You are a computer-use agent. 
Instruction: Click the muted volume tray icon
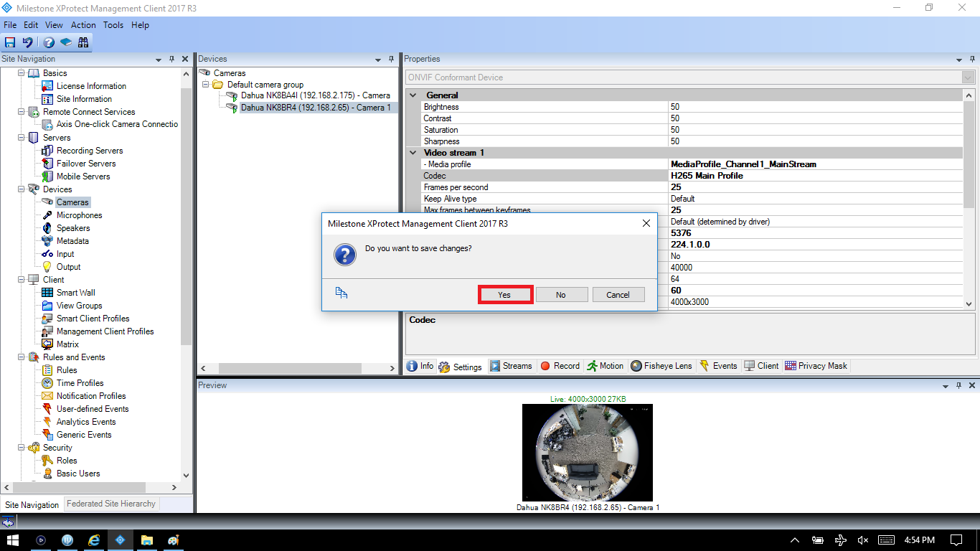point(863,540)
